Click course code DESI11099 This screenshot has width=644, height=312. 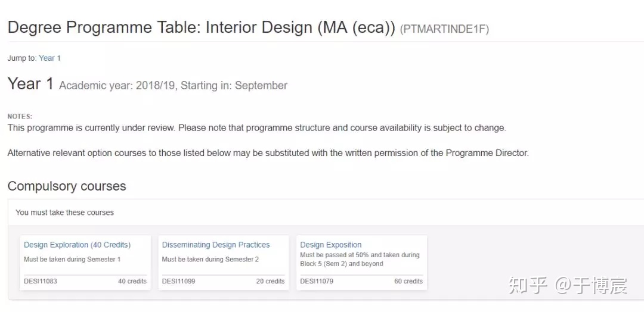coord(179,281)
